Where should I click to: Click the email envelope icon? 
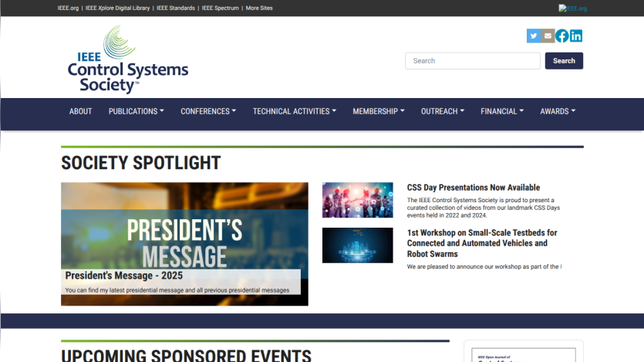pos(548,36)
